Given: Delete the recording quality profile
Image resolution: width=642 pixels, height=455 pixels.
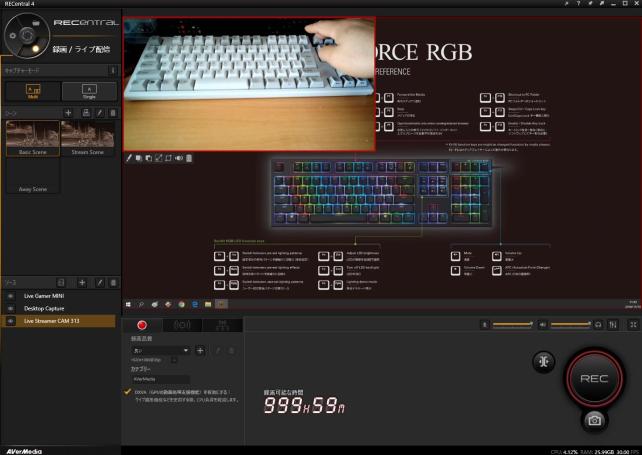Looking at the screenshot, I should [231, 351].
